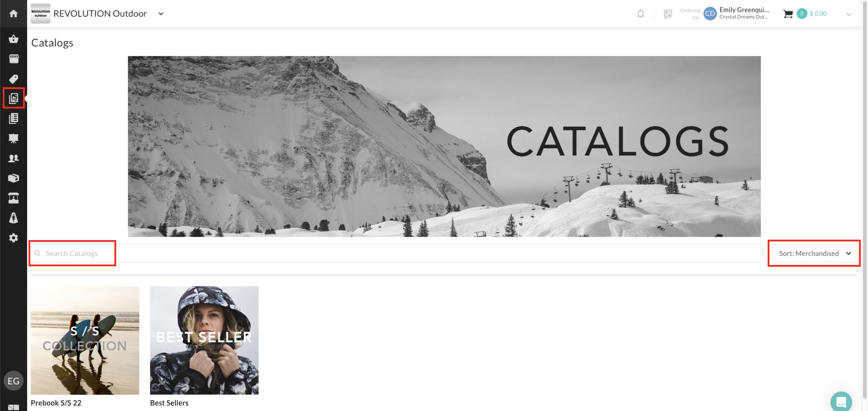Open the Catalogs sidebar icon
Image resolution: width=868 pixels, height=411 pixels.
(x=14, y=98)
